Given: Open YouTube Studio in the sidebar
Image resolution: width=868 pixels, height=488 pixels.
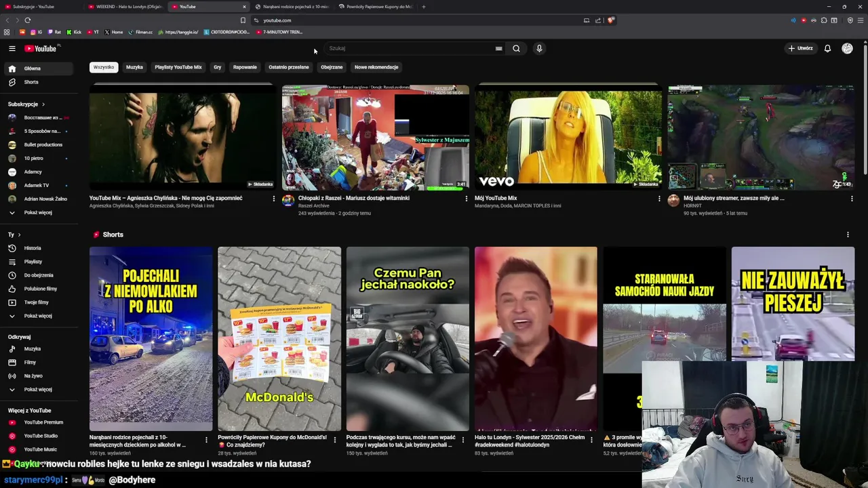Looking at the screenshot, I should click(x=40, y=436).
